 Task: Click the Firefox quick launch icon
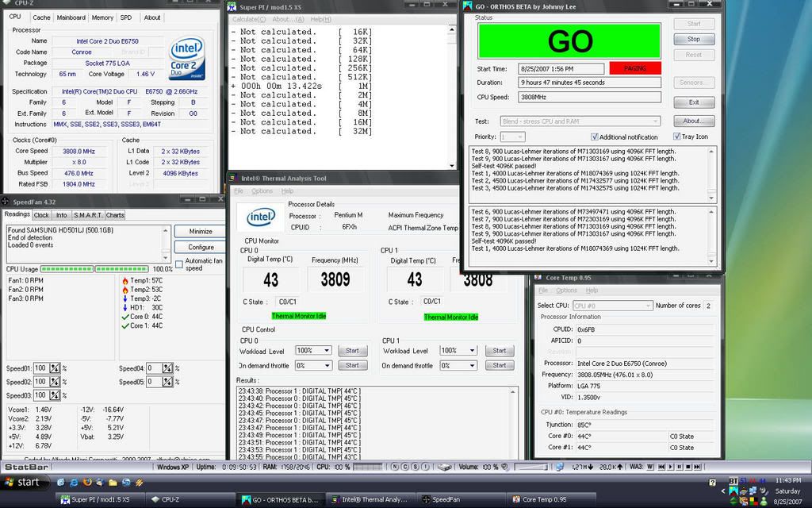click(x=87, y=482)
